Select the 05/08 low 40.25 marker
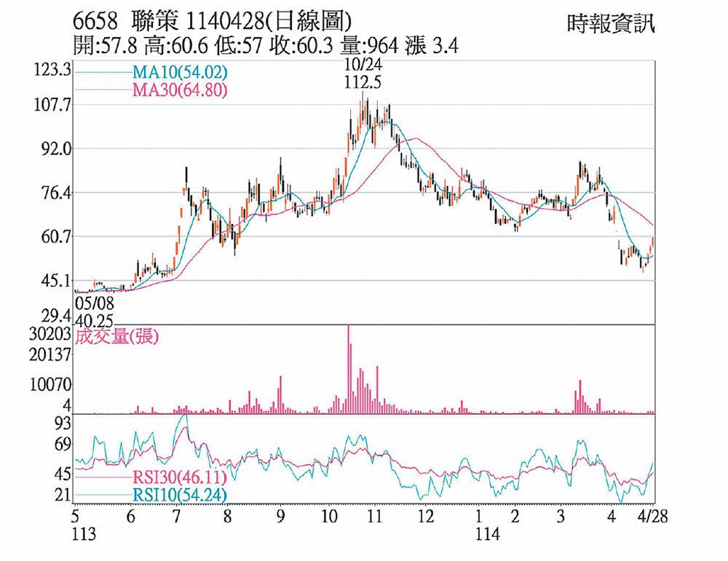The image size is (728, 561). tap(94, 312)
